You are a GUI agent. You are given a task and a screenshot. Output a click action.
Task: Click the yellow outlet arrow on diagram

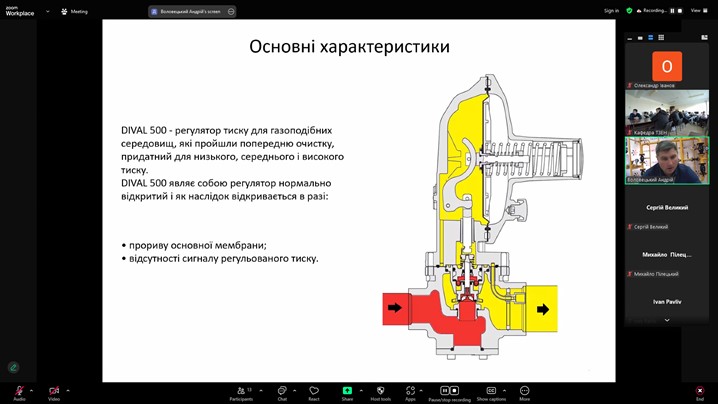(x=543, y=309)
